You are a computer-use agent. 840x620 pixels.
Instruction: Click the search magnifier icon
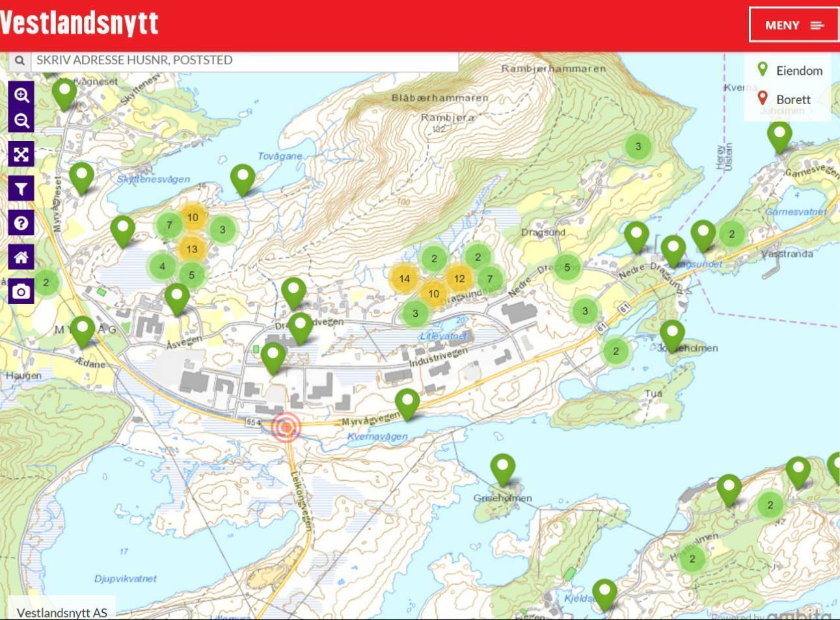(20, 61)
